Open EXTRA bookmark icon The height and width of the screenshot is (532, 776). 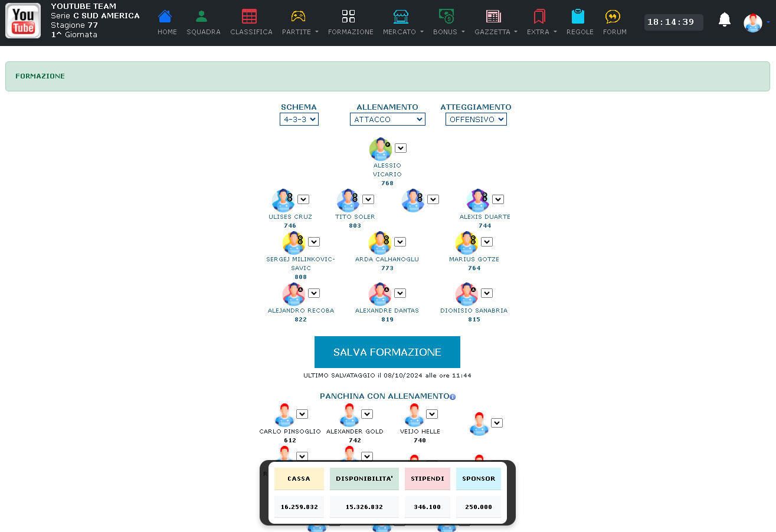(x=539, y=17)
